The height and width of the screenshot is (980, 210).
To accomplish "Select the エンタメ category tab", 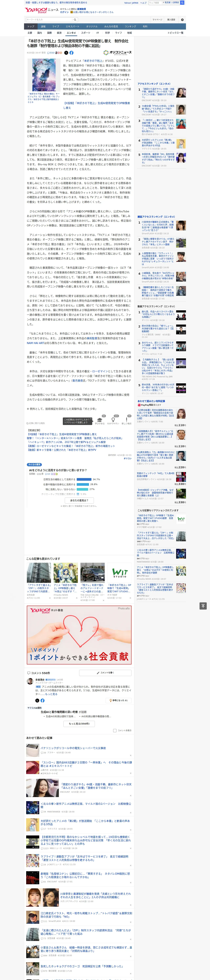I will point(71,33).
